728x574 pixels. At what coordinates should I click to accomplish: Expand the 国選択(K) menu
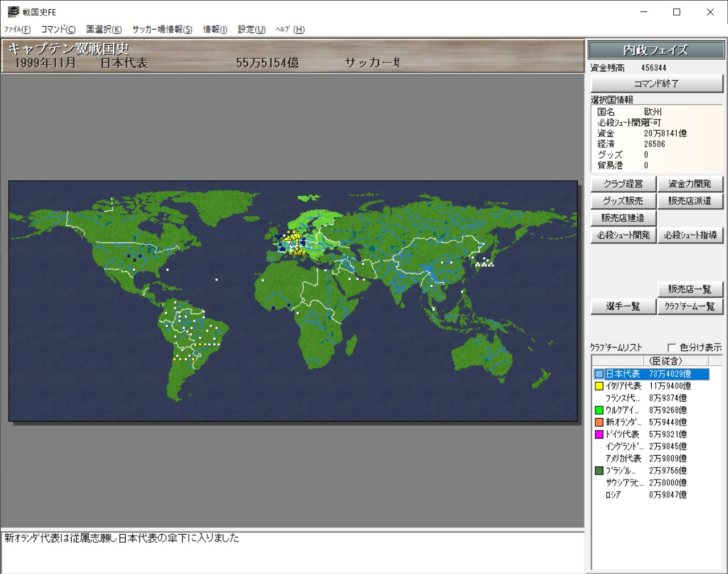pos(104,30)
